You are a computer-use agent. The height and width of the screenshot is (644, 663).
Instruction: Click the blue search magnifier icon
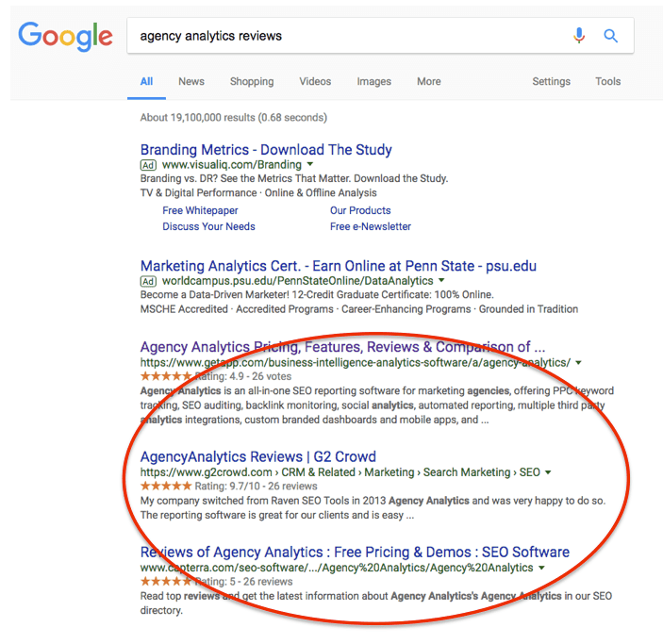tap(610, 36)
